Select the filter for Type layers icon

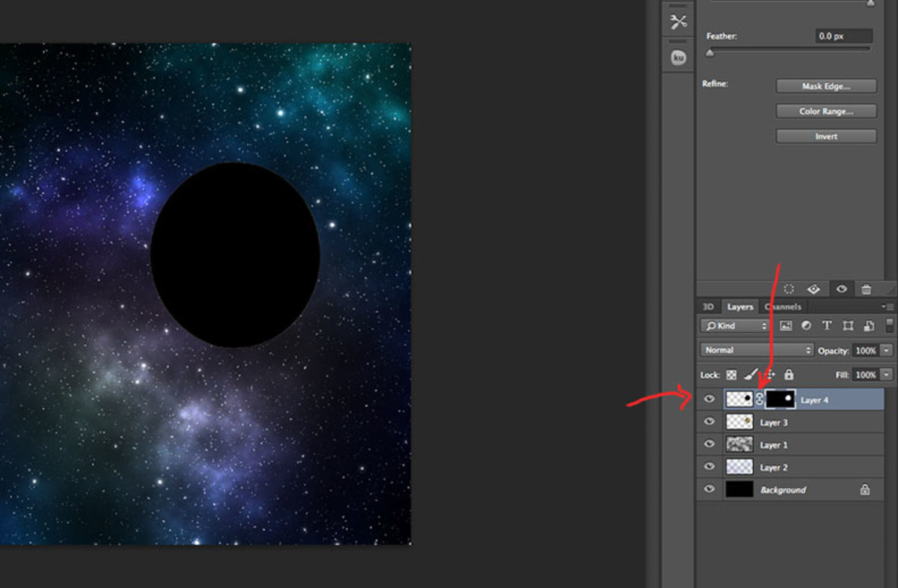pos(827,325)
